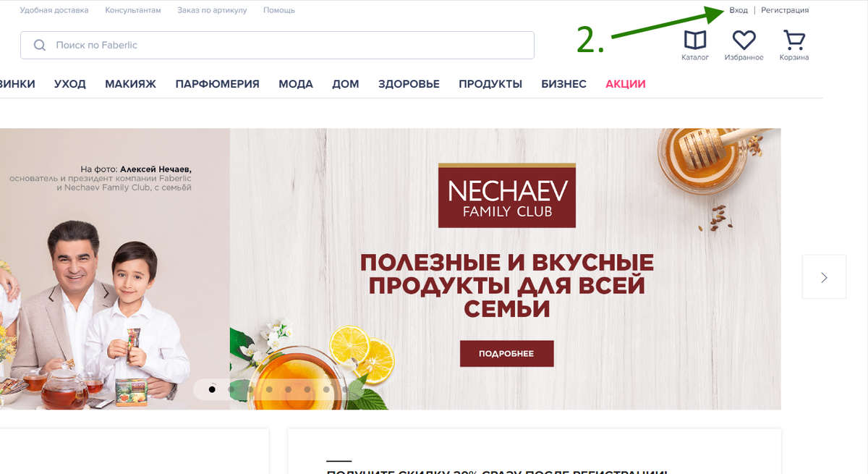868x474 pixels.
Task: Open the АКЦИИ promotions tab
Action: (626, 84)
